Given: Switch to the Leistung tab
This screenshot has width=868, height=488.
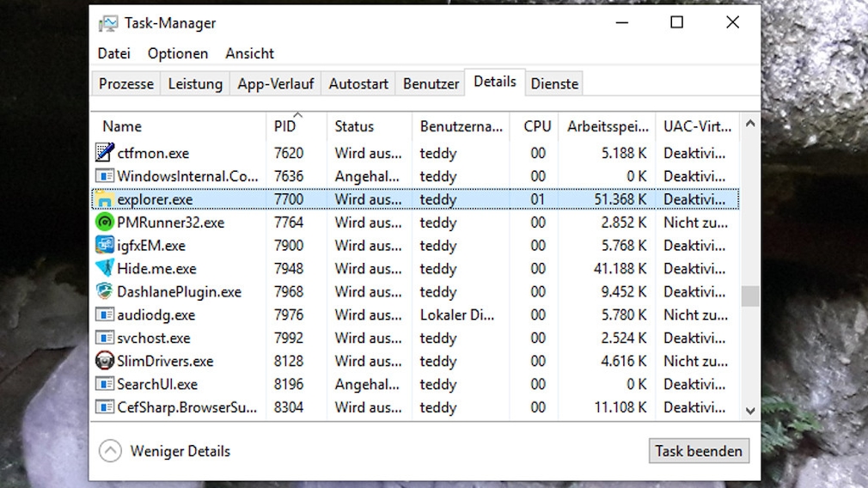Looking at the screenshot, I should [195, 83].
